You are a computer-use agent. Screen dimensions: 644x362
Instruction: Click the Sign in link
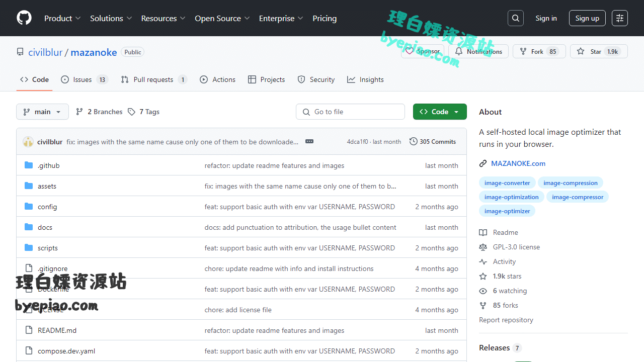[x=546, y=18]
